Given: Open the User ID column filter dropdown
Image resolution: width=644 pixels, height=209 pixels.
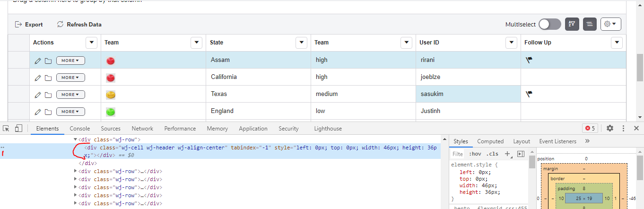Looking at the screenshot, I should 512,43.
